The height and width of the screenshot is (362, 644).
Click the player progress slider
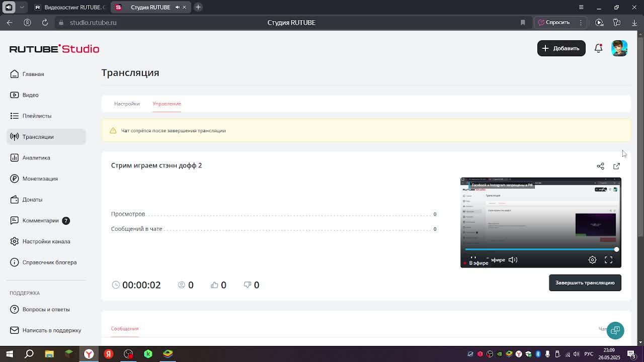541,249
